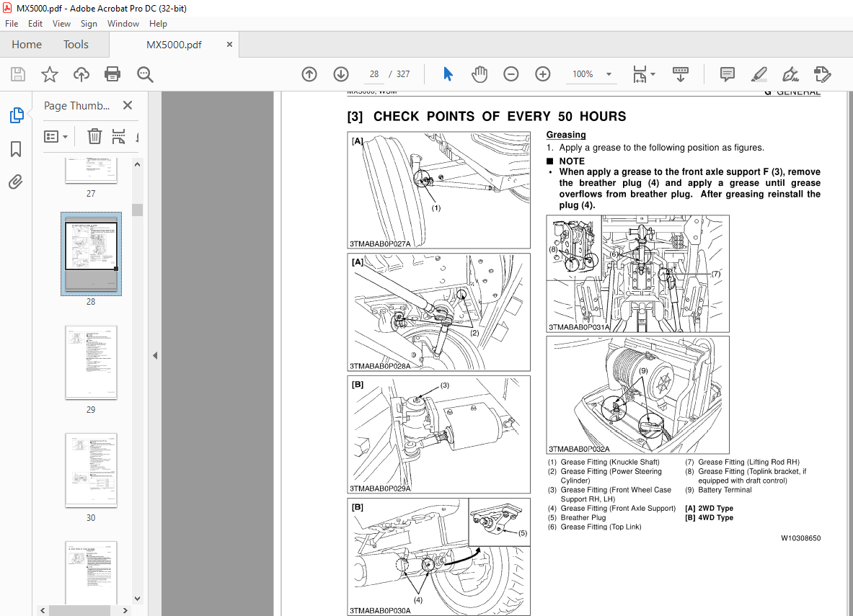Click thumbnail panel vertical scrollbar thumb
853x616 pixels.
[x=137, y=210]
